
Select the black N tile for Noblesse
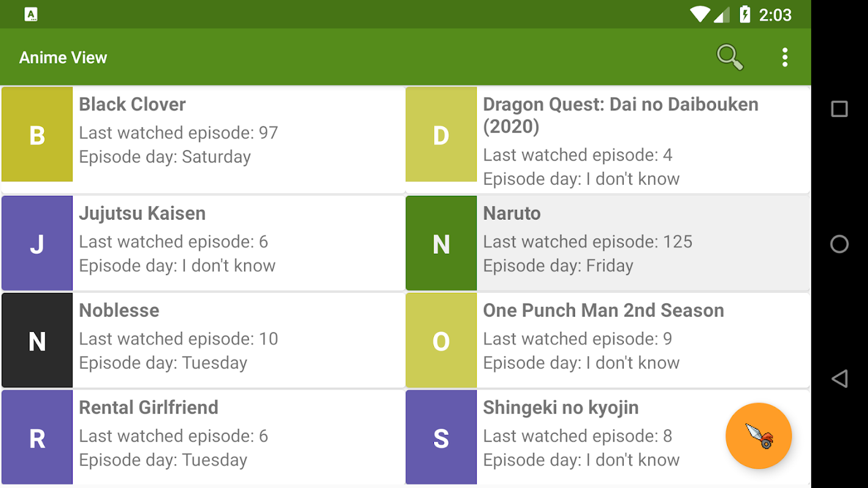point(37,340)
